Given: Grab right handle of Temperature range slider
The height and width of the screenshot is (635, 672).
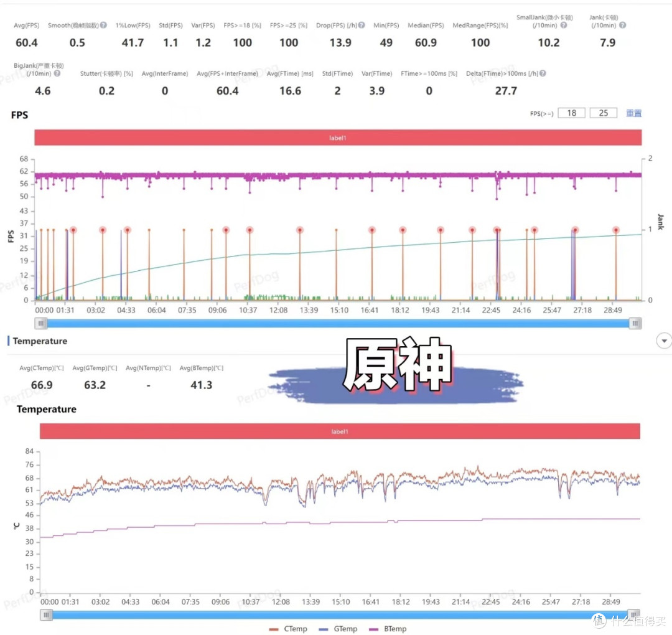Looking at the screenshot, I should coord(634,615).
